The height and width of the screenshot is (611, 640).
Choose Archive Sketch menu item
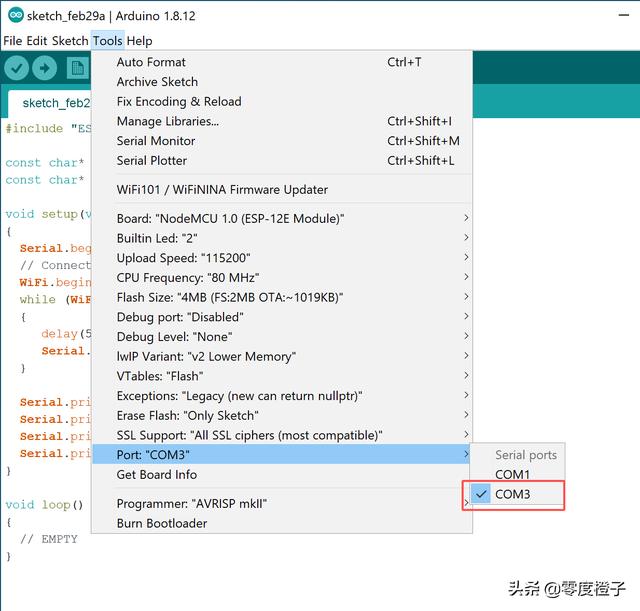(x=282, y=82)
